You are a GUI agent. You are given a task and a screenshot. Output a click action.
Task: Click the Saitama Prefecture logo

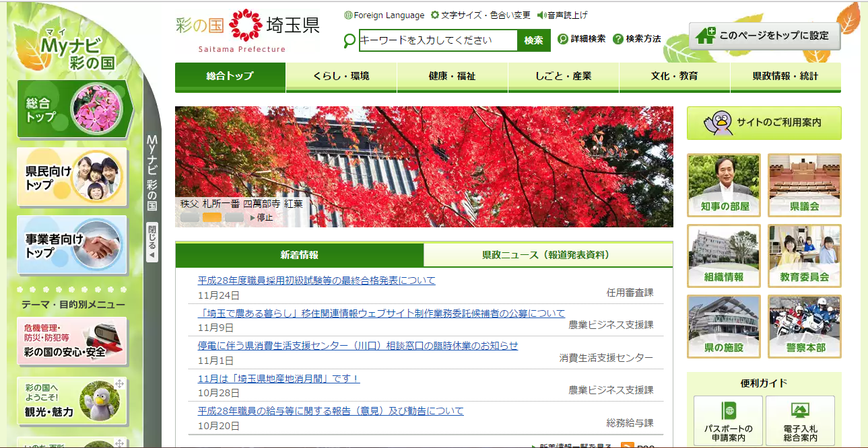[x=247, y=30]
